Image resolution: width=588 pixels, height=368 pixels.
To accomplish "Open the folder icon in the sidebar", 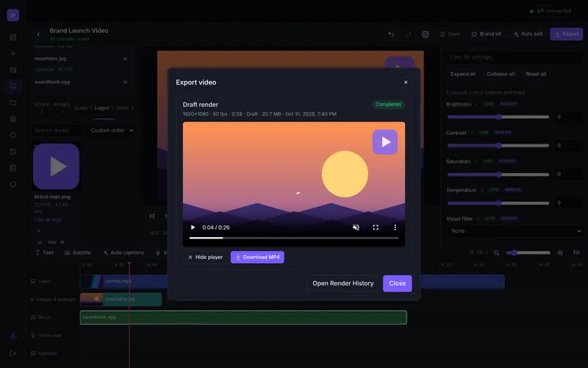I will [13, 102].
